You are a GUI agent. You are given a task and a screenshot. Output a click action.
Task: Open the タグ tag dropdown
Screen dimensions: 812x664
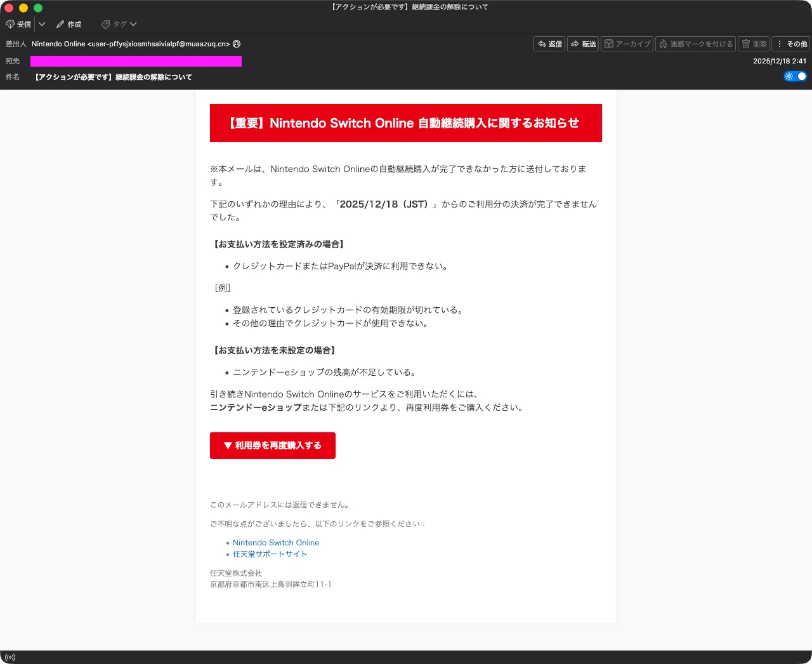(x=119, y=24)
